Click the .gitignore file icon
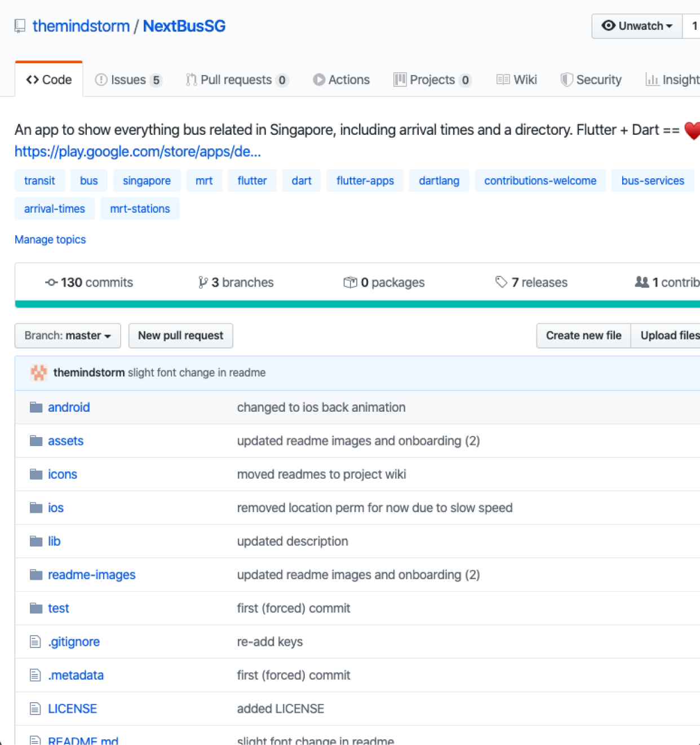 (x=36, y=642)
